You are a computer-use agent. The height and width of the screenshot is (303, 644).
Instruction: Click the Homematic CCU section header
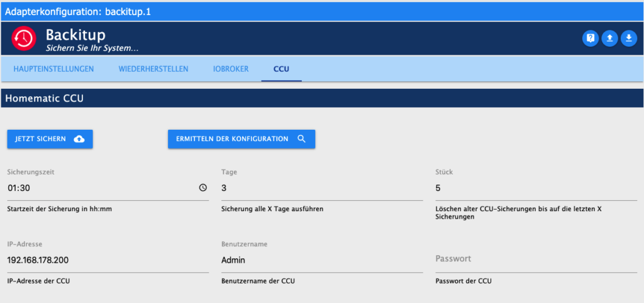(322, 99)
